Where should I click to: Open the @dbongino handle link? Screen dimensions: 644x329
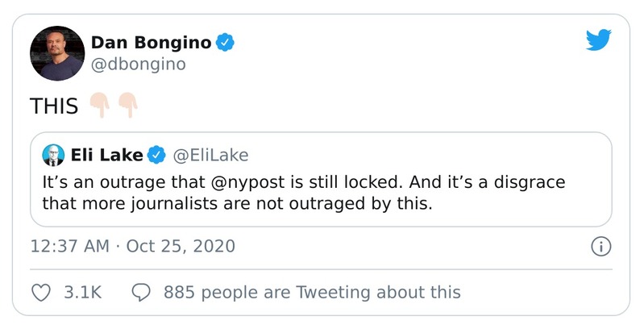pyautogui.click(x=138, y=65)
